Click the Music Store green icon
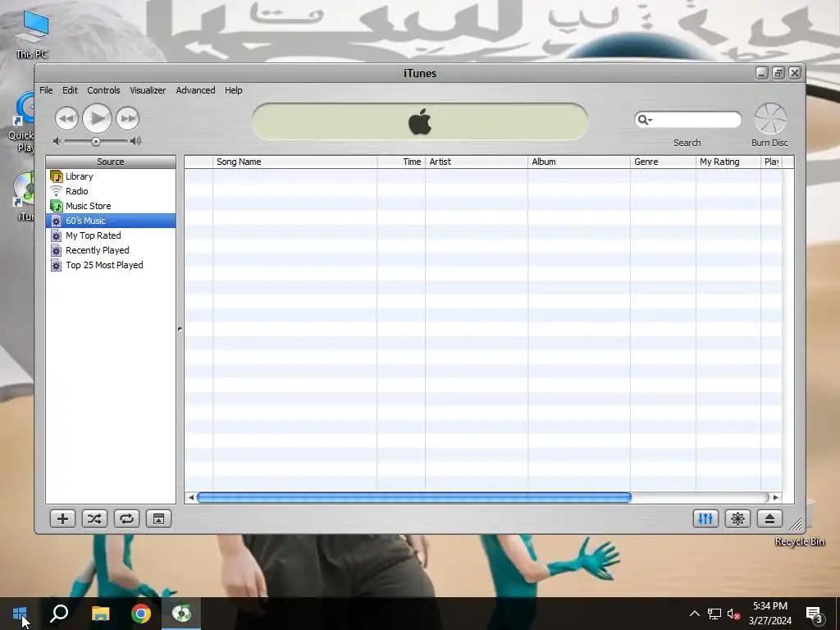 coord(57,206)
